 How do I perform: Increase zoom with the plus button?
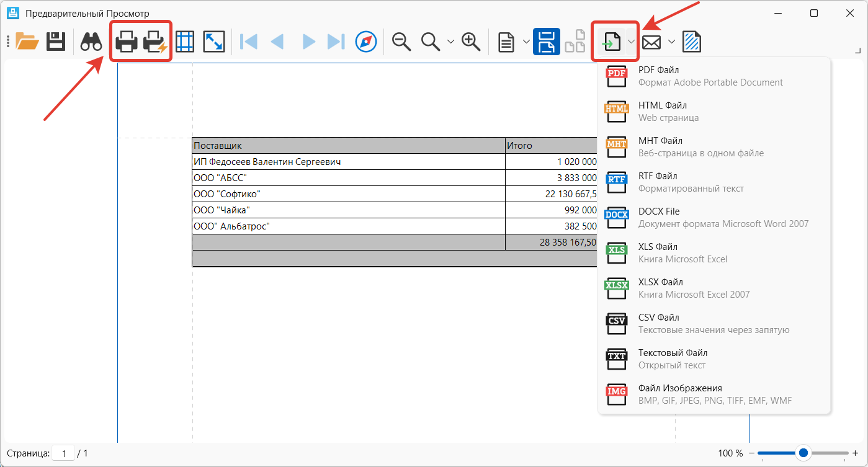click(x=855, y=453)
